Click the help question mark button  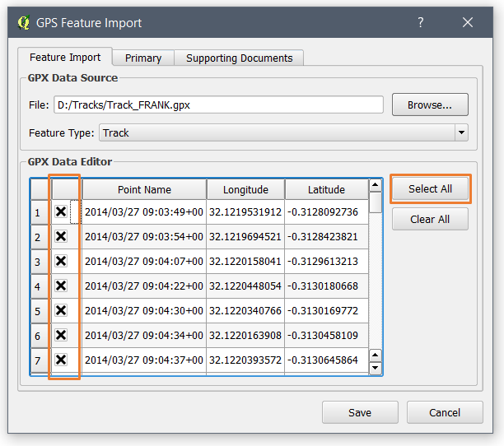pos(421,22)
